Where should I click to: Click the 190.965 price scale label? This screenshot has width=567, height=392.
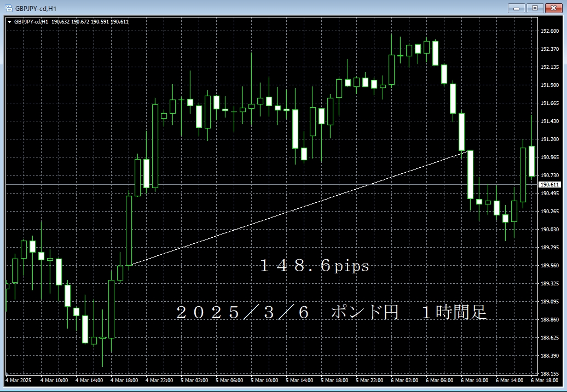pyautogui.click(x=549, y=157)
